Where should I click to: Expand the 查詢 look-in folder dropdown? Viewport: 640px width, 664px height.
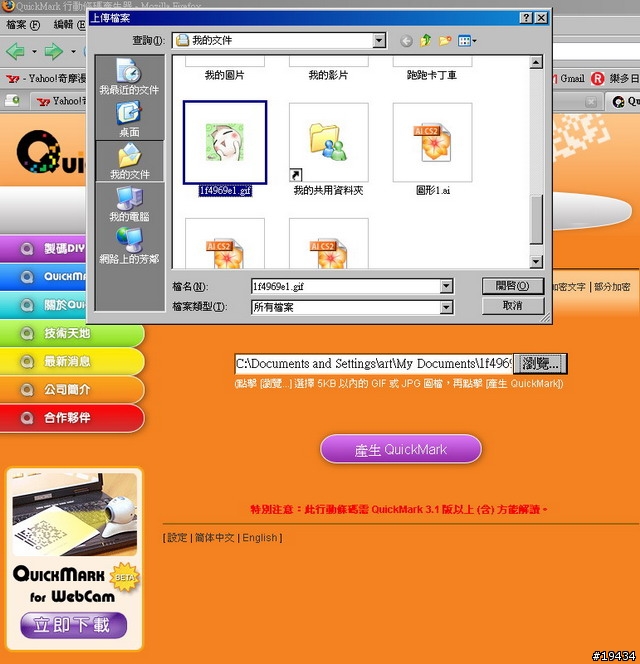point(379,41)
